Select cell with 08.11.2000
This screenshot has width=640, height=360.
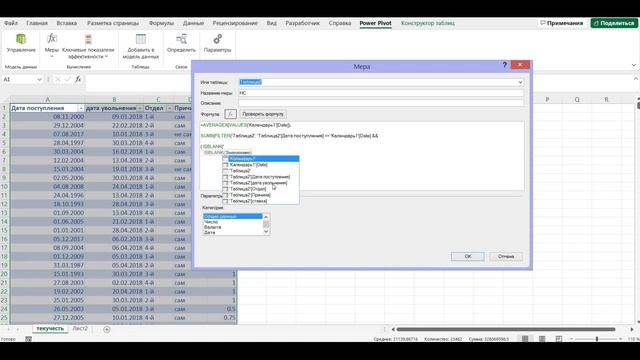point(47,117)
